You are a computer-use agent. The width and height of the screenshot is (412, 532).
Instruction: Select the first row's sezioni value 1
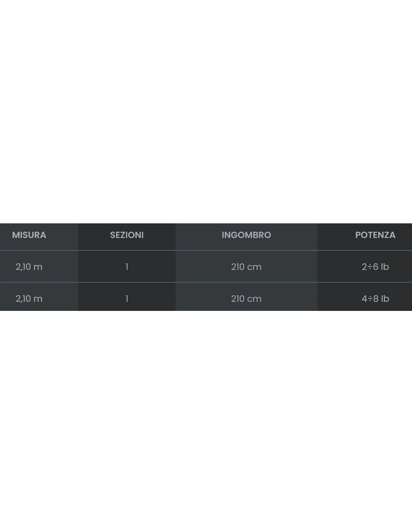point(127,267)
